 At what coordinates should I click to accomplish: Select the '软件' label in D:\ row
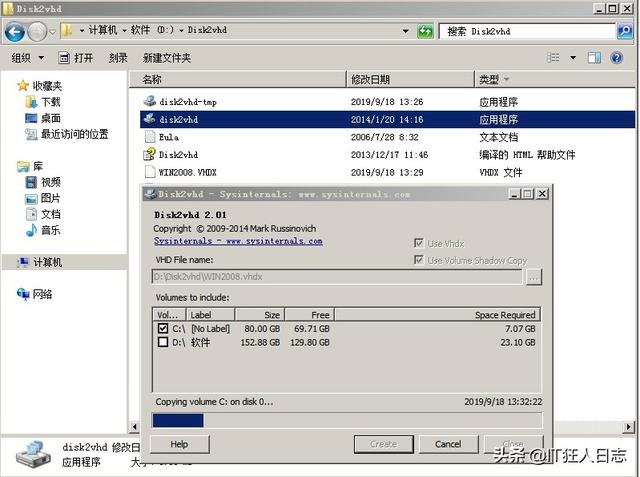200,342
